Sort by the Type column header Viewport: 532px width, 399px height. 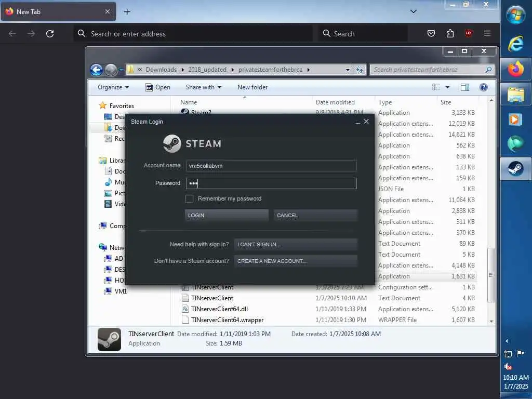(406, 102)
